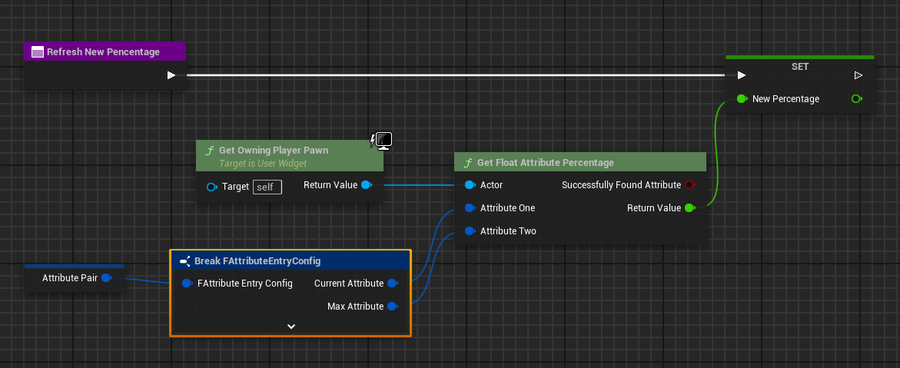The height and width of the screenshot is (368, 900).
Task: Click Return Value pin of Get Float Attribute Percentage
Action: [690, 208]
